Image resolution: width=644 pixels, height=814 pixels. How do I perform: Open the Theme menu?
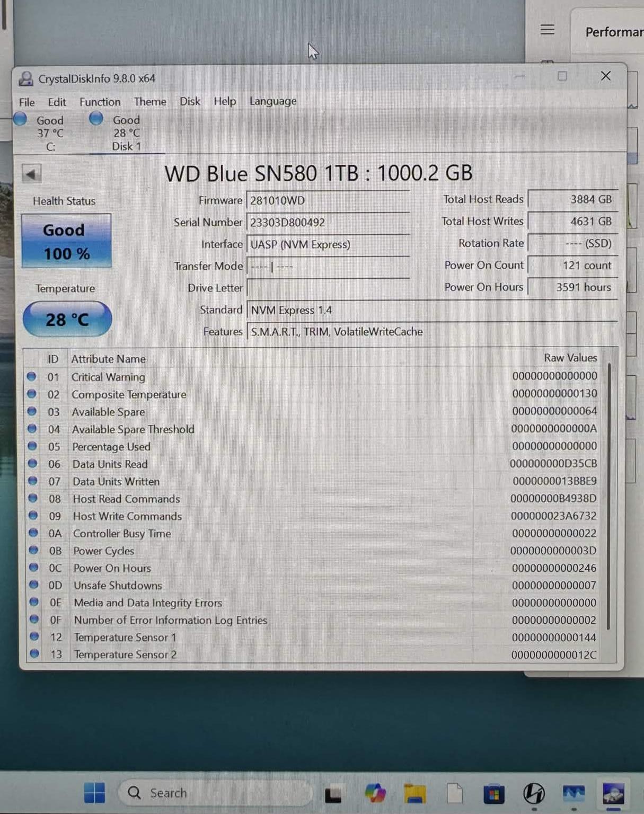tap(150, 101)
